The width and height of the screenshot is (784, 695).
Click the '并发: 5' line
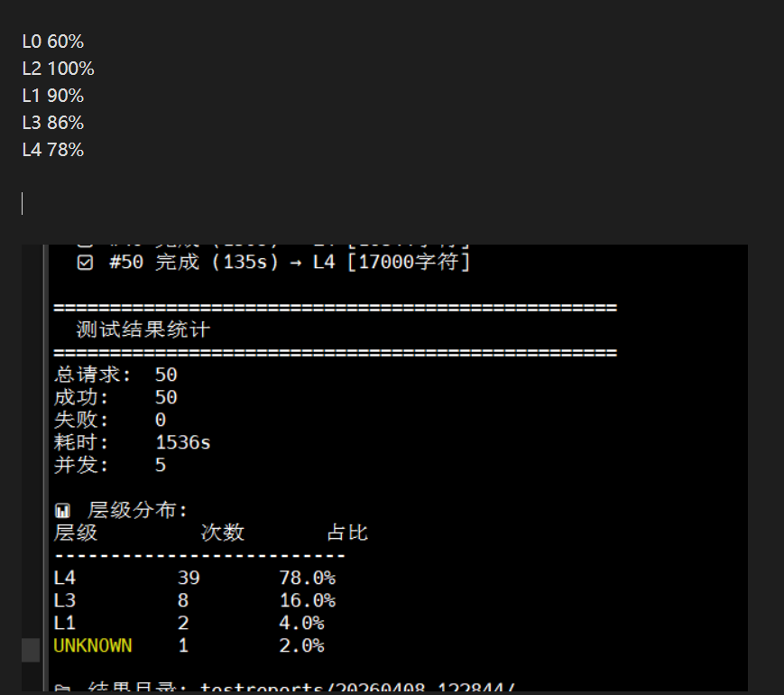(x=110, y=465)
